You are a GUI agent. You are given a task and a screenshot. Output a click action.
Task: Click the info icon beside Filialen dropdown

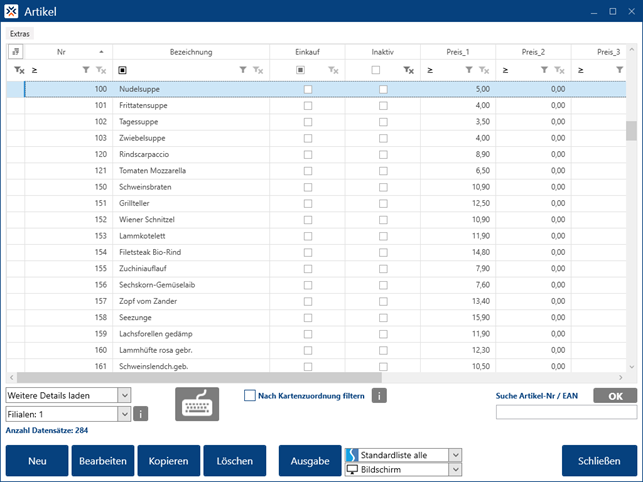141,413
